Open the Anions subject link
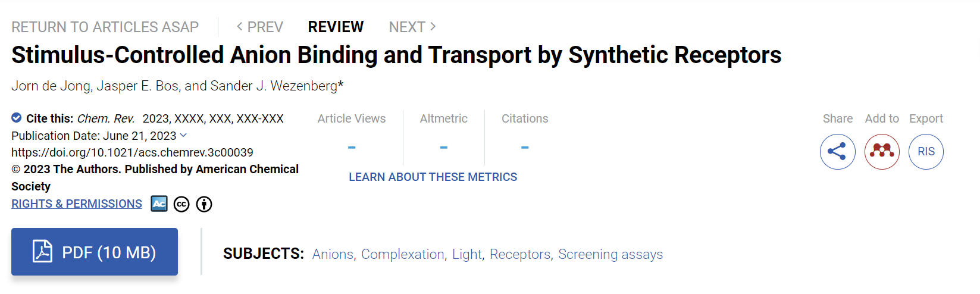Screen dimensions: 980x294 pos(333,254)
